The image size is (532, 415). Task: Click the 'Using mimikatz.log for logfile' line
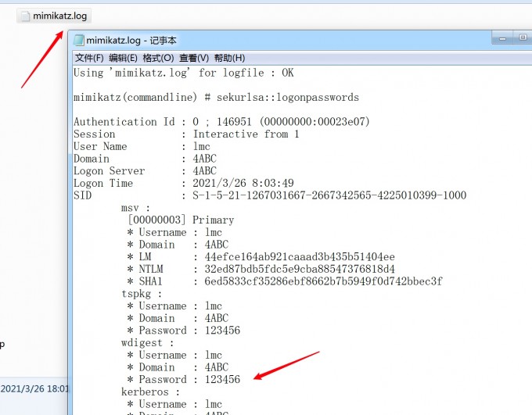click(184, 73)
